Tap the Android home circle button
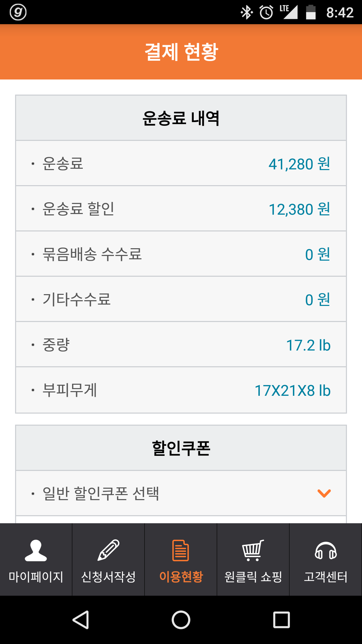 pos(181,620)
